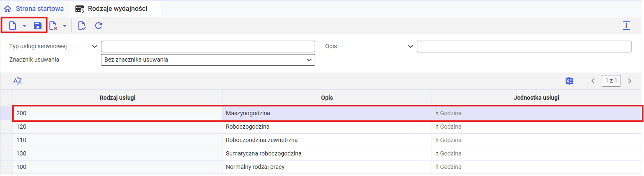This screenshot has width=644, height=176.
Task: Go to the previous results page
Action: point(593,81)
